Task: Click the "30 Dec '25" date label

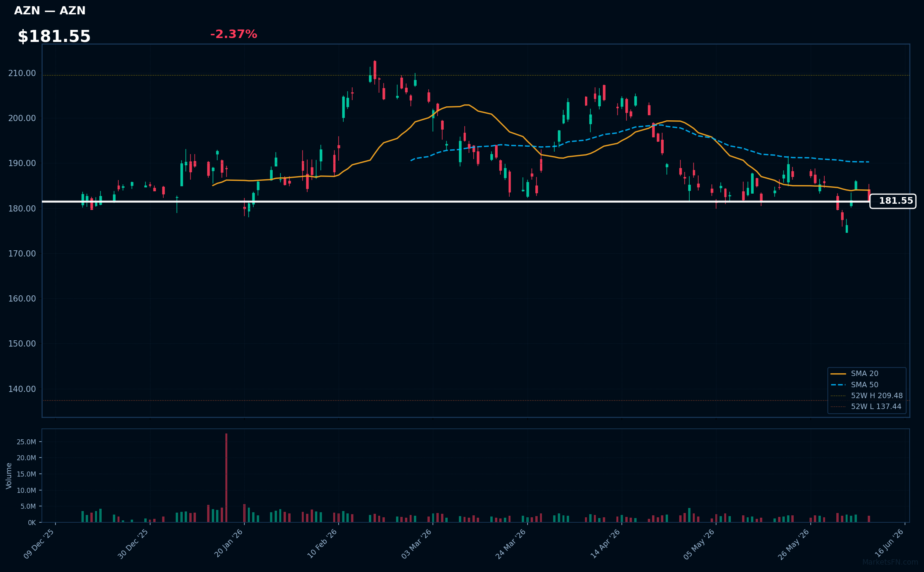Action: [133, 544]
